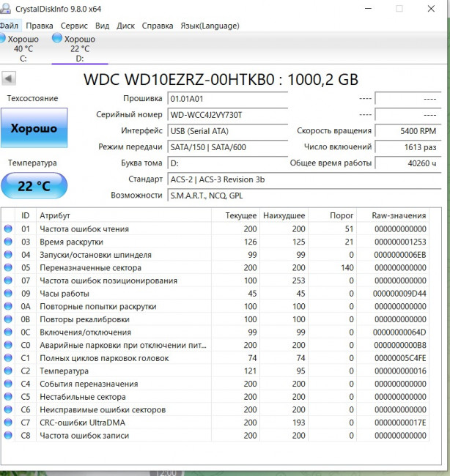
Task: Click the standard field ACS-2 | ACS-3 Revision 3b
Action: [x=304, y=179]
